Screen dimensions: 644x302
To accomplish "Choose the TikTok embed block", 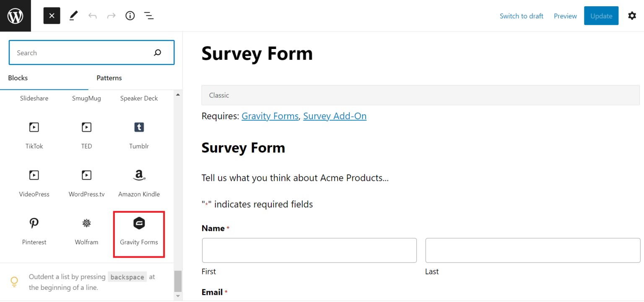I will tap(34, 134).
